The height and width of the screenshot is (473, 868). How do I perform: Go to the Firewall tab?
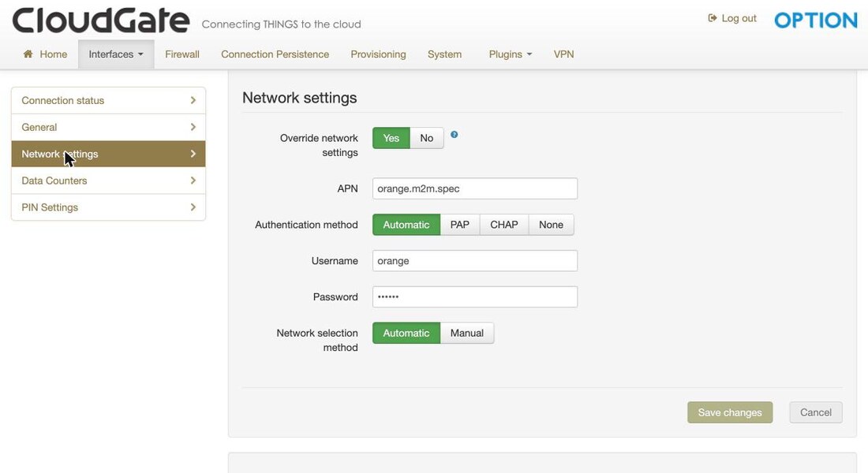[182, 54]
